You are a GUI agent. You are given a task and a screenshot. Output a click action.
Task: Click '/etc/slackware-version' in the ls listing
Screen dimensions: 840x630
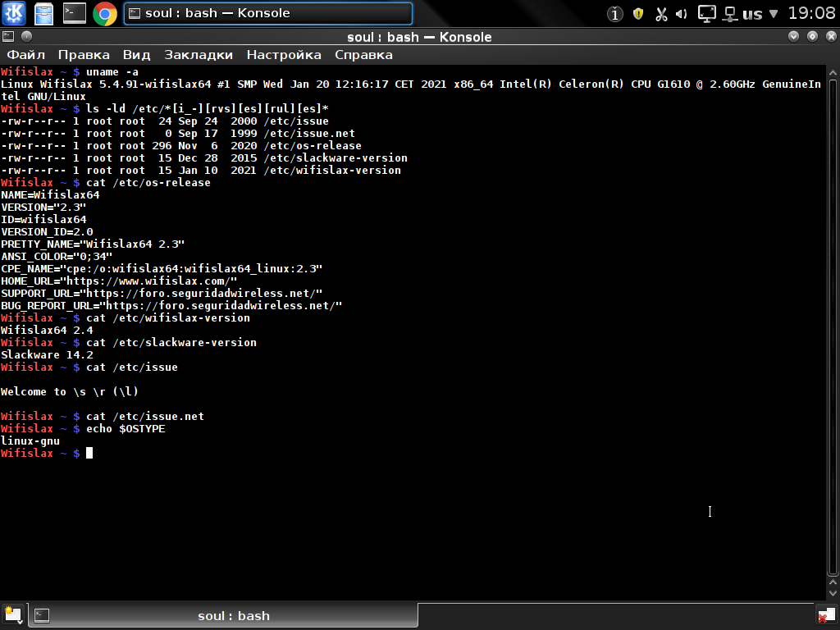(x=336, y=158)
